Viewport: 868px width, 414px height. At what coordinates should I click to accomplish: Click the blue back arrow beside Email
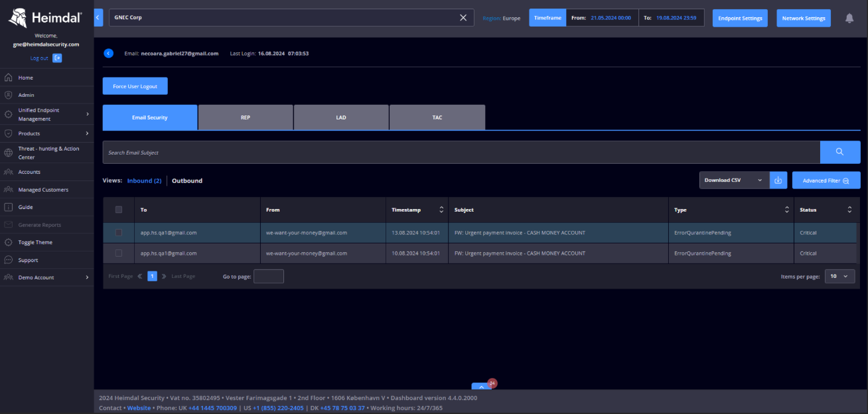point(109,53)
